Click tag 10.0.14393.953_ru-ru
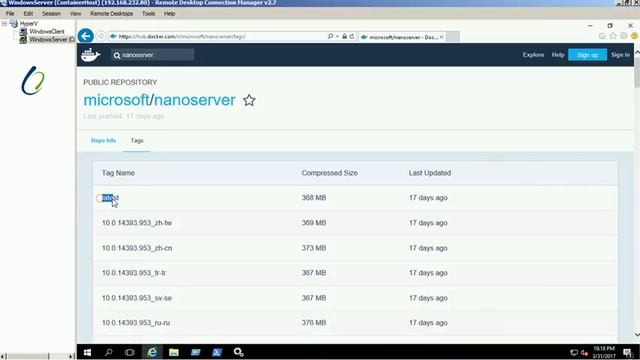The width and height of the screenshot is (640, 360). [136, 323]
